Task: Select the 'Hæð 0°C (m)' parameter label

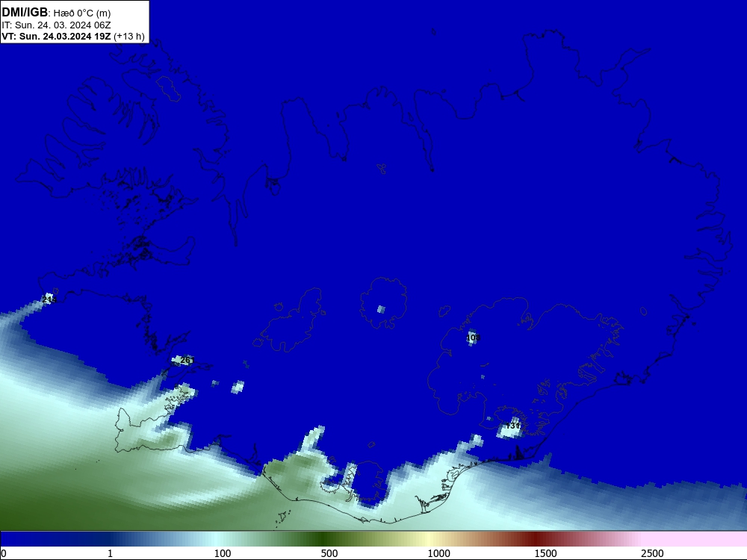Action: [x=82, y=13]
